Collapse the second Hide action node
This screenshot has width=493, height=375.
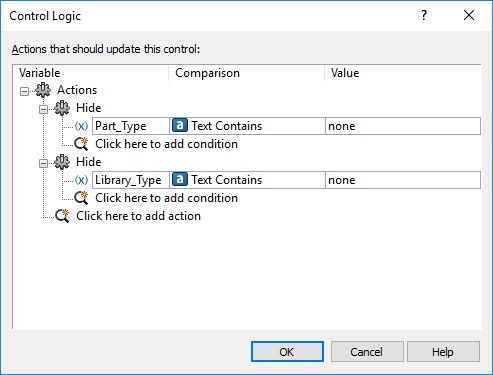click(x=43, y=163)
